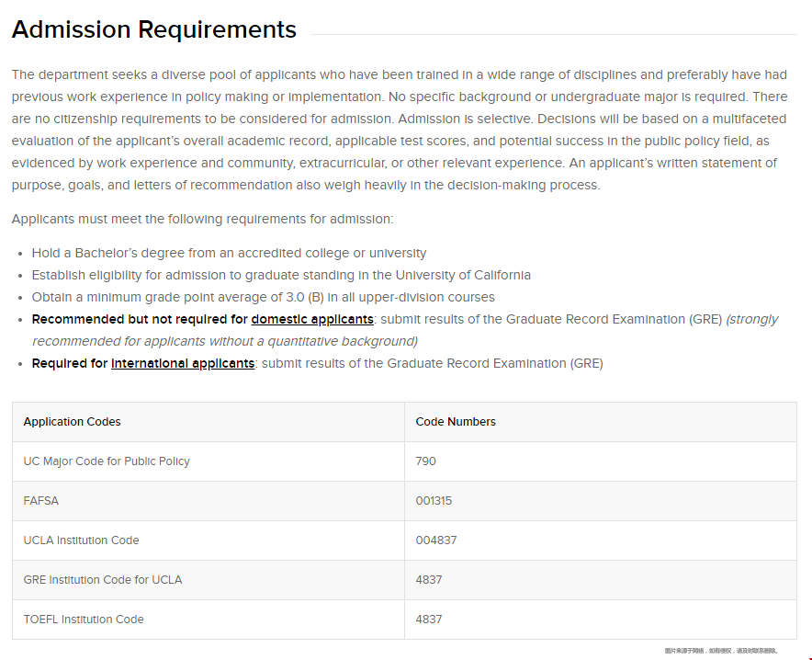Click the bold text 'Required for'
The height and width of the screenshot is (660, 812).
tap(70, 363)
